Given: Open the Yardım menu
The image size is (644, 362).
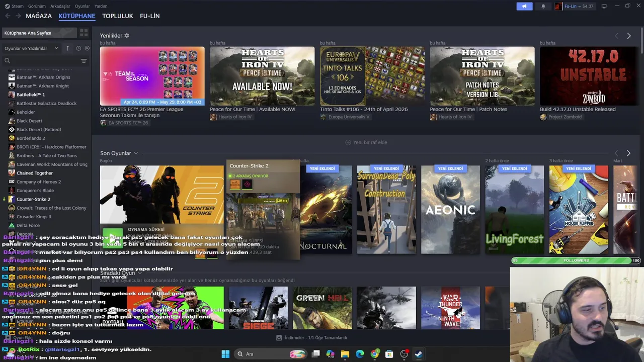Looking at the screenshot, I should tap(101, 6).
